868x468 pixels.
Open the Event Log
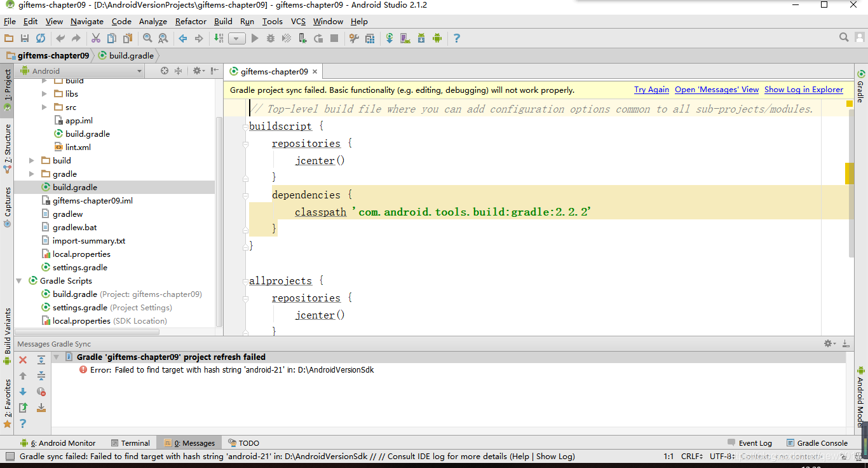750,443
